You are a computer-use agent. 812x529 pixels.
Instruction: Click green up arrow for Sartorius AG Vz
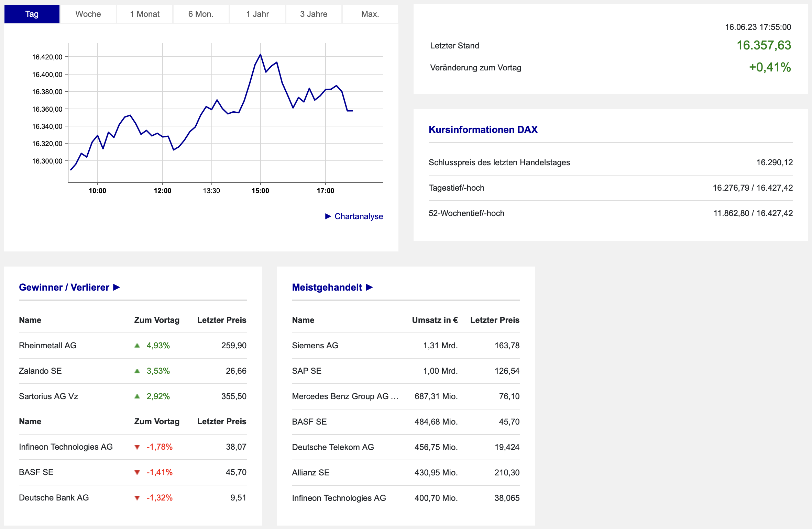137,396
